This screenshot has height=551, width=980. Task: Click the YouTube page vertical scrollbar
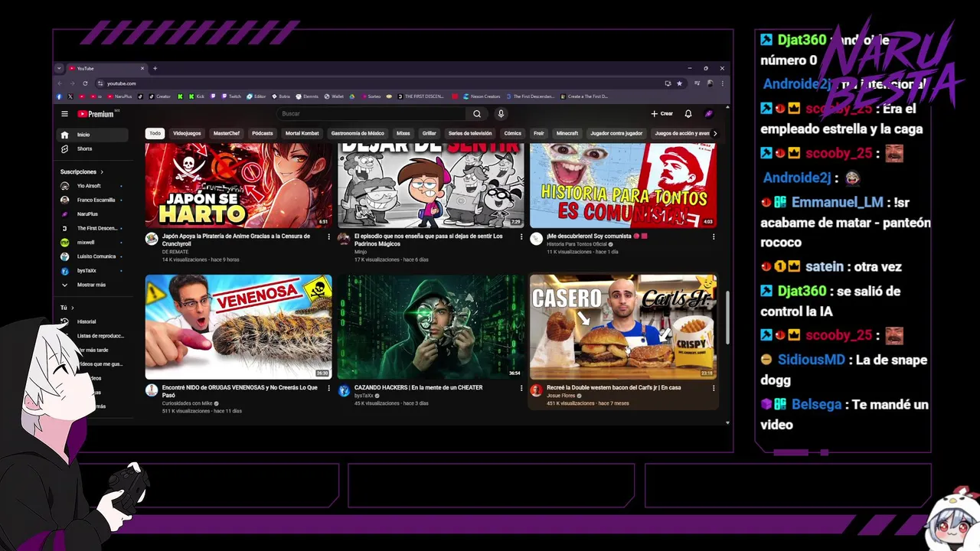[x=727, y=318]
